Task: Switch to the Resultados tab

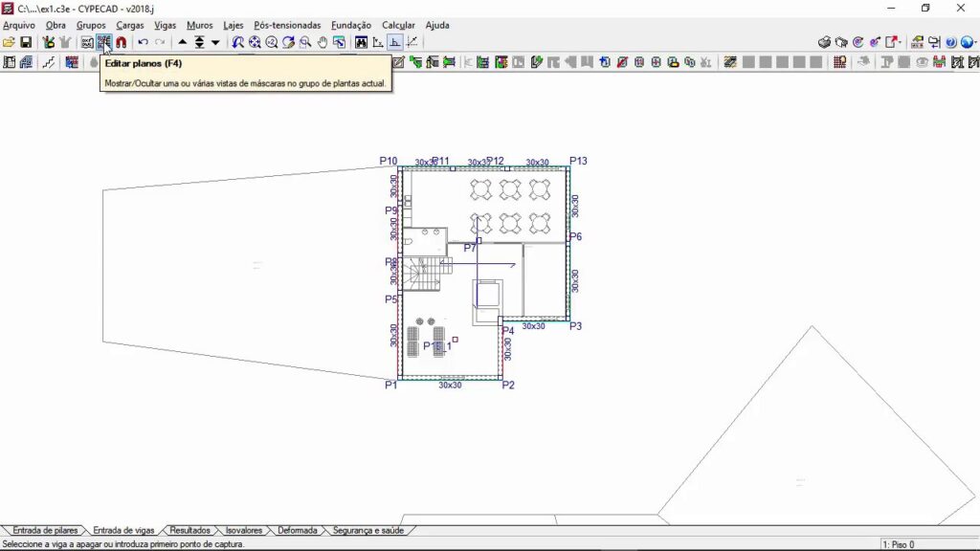Action: (x=189, y=530)
